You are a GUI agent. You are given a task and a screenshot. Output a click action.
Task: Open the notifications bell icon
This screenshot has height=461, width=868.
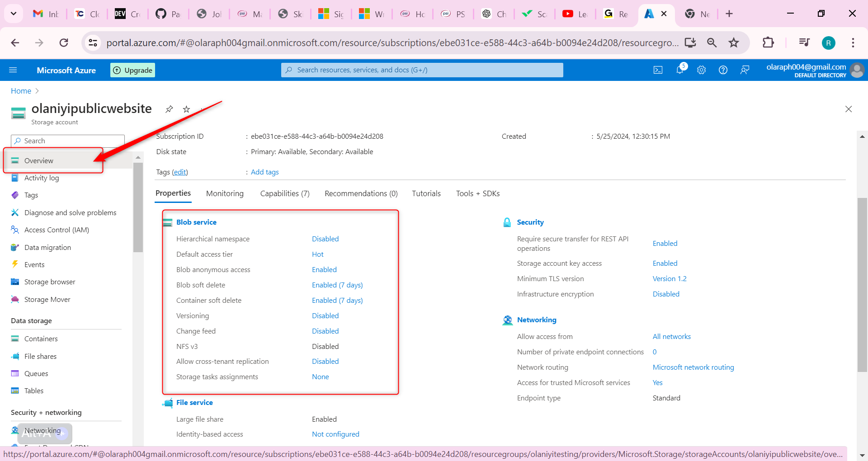click(679, 70)
